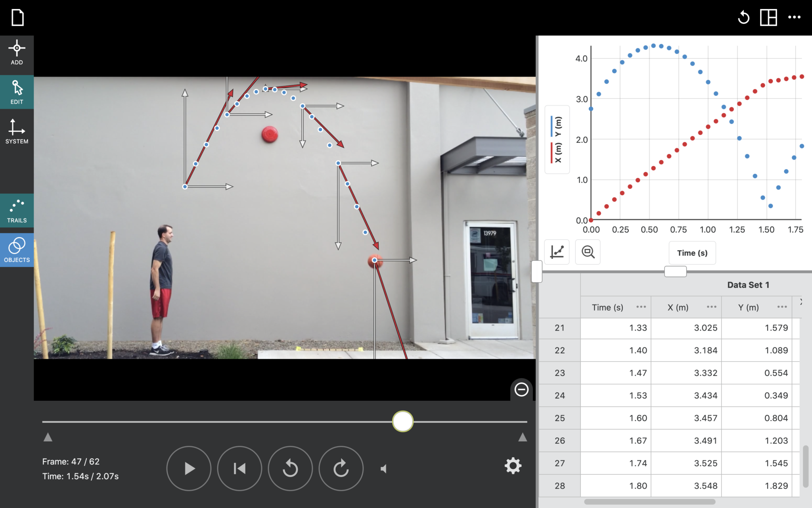Change the horizontal axis via Time (s) button
The image size is (812, 508).
[x=692, y=253]
